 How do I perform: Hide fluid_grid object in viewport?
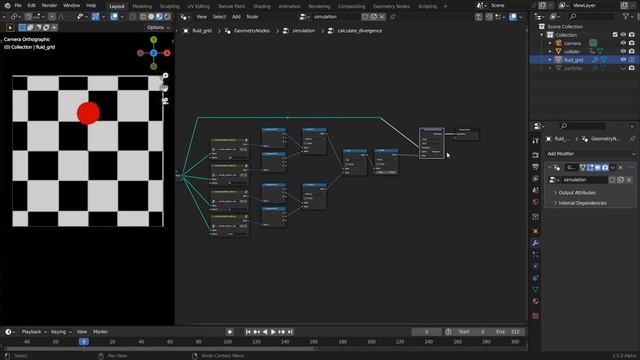click(x=623, y=60)
